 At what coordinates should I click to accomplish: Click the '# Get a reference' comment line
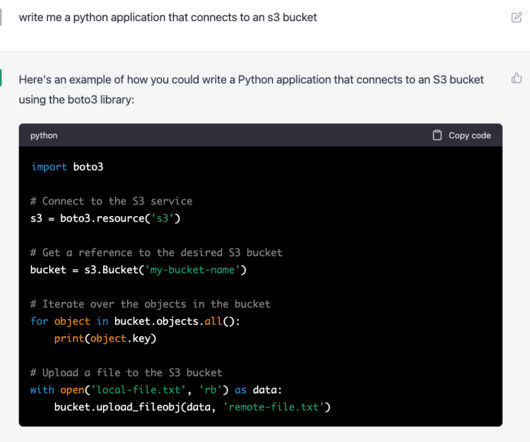[156, 252]
